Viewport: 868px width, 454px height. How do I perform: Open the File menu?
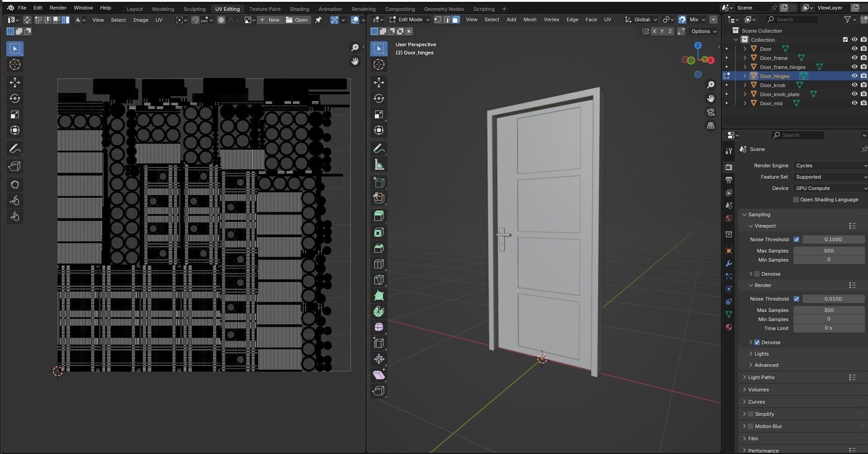(22, 8)
